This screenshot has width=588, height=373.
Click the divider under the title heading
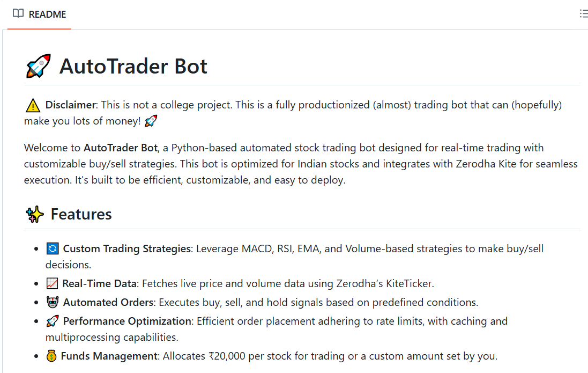[302, 84]
